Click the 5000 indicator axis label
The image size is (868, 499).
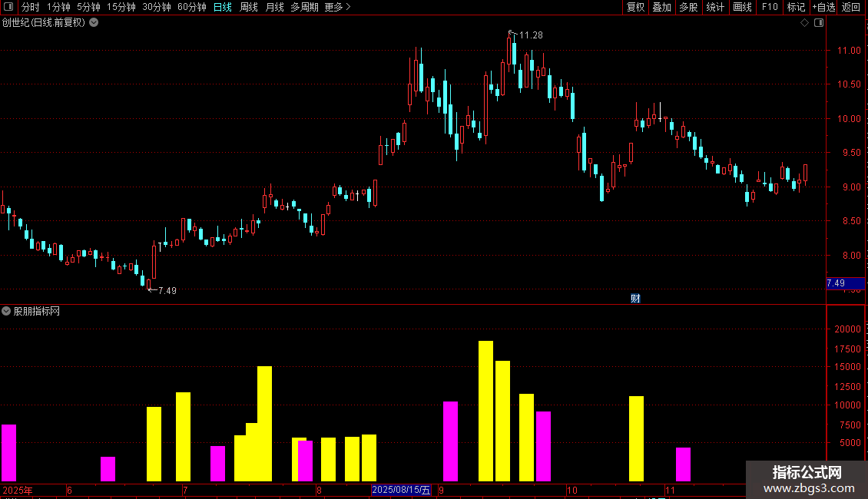850,442
